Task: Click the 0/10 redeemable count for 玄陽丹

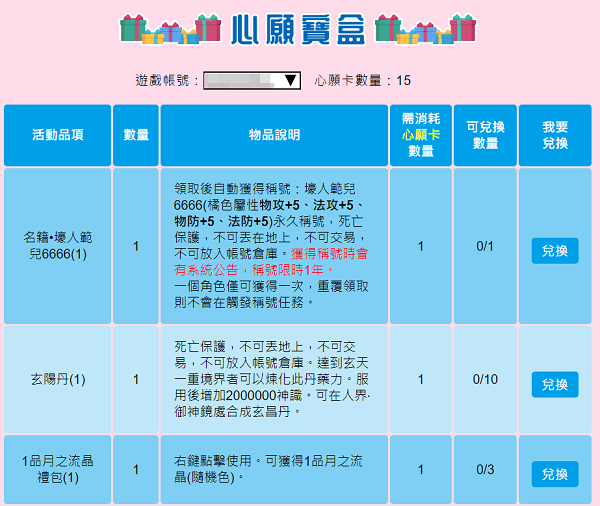Action: (485, 380)
